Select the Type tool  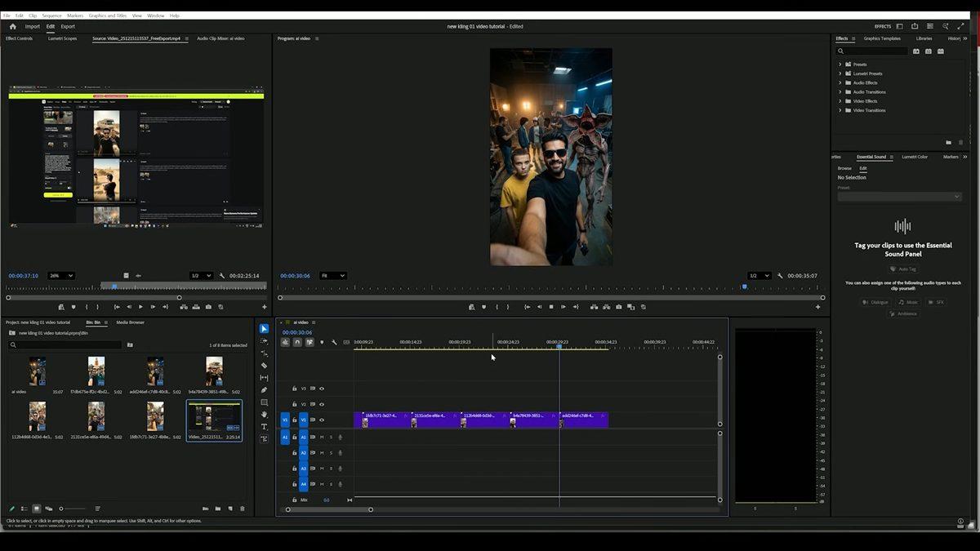(264, 427)
